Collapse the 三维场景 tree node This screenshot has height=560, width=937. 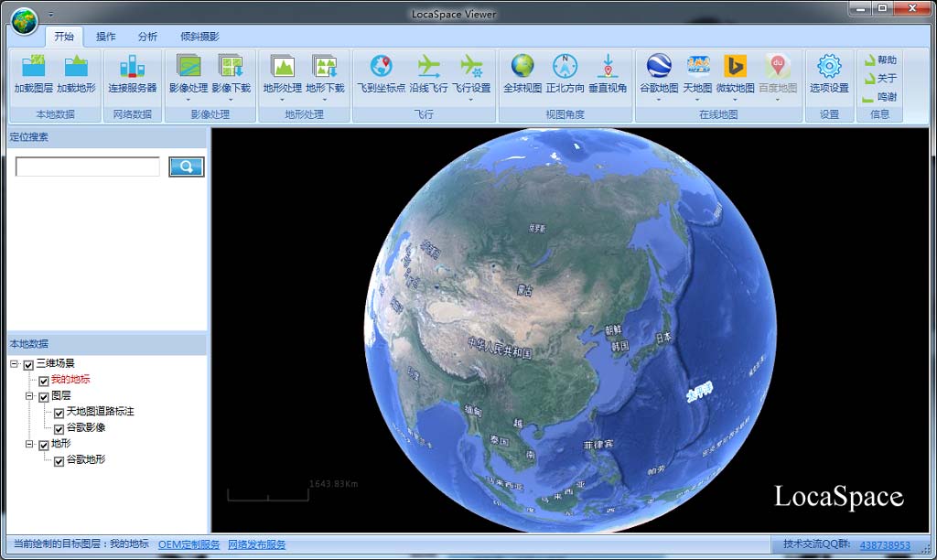(x=14, y=363)
